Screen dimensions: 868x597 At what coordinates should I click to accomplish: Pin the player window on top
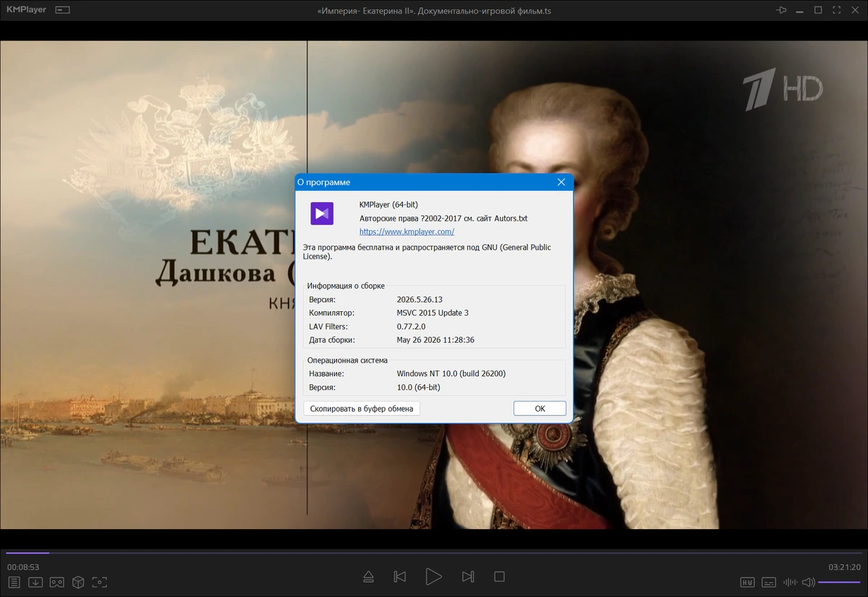pos(781,10)
